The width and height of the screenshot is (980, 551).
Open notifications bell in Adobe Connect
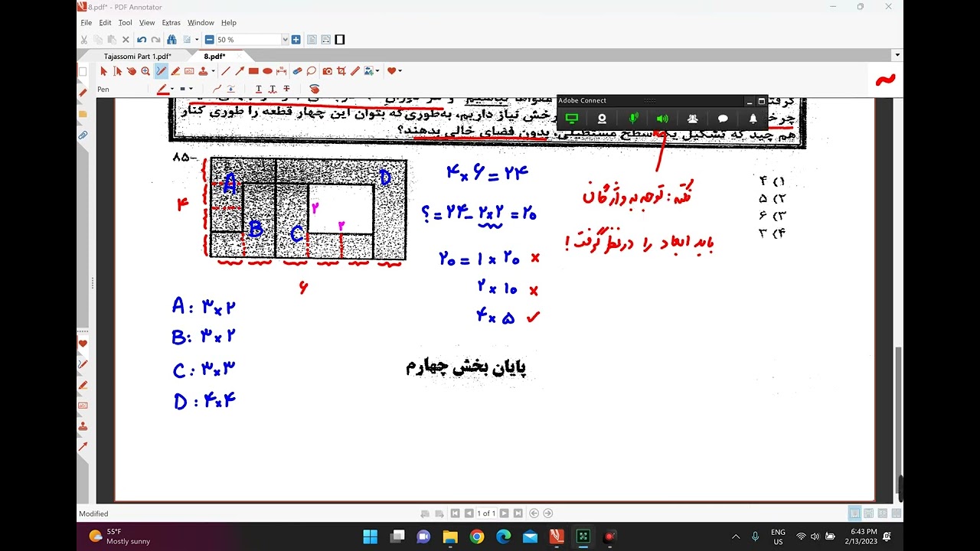click(753, 119)
